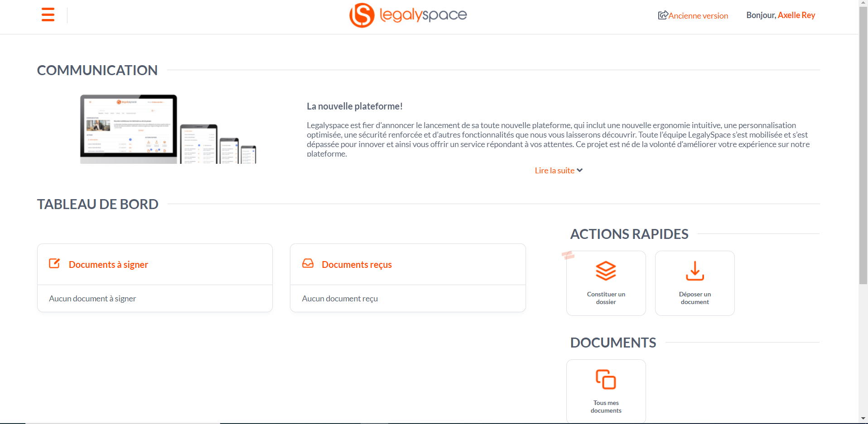
Task: Click the DOCUMENTS section heading
Action: click(613, 343)
